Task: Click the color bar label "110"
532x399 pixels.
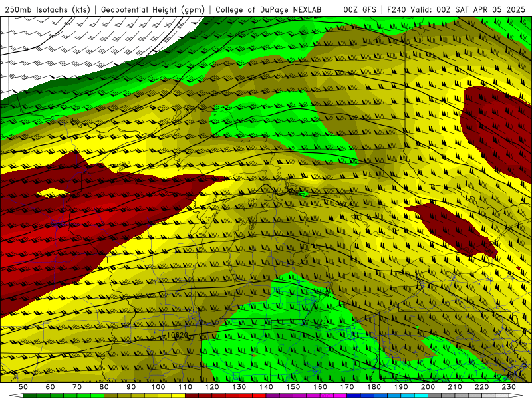Action: [x=185, y=387]
